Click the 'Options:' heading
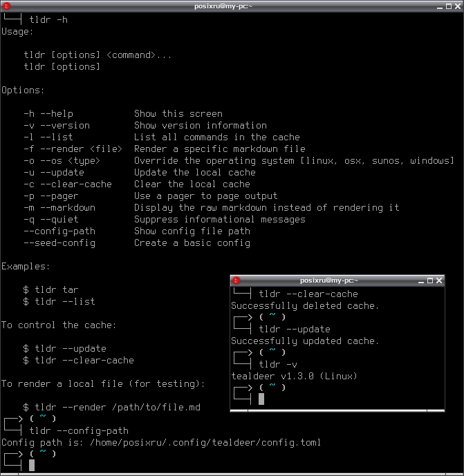The width and height of the screenshot is (464, 476). (23, 91)
